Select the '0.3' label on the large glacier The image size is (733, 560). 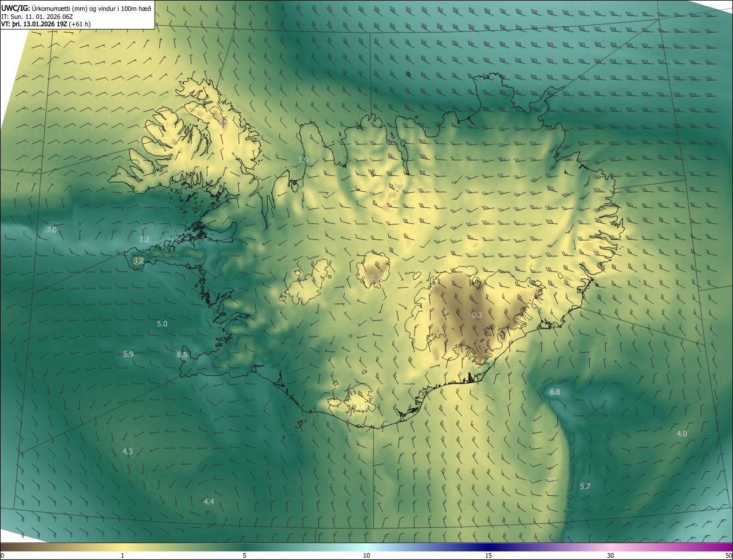[477, 316]
